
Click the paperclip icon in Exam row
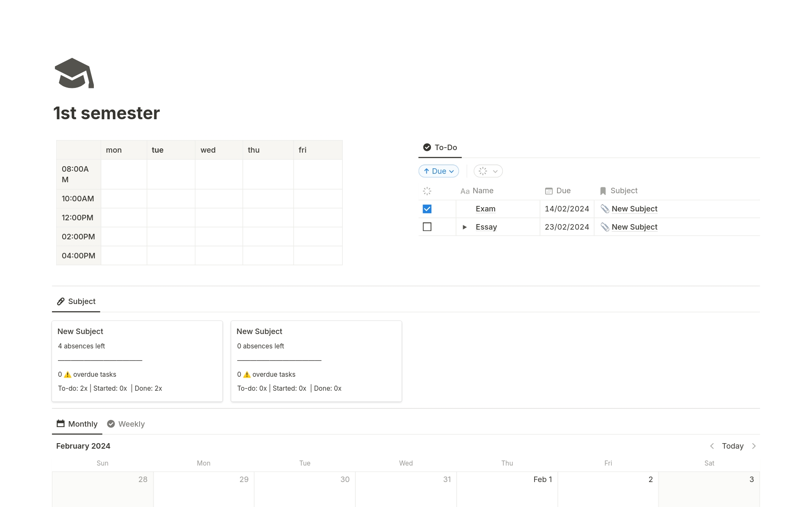tap(605, 209)
